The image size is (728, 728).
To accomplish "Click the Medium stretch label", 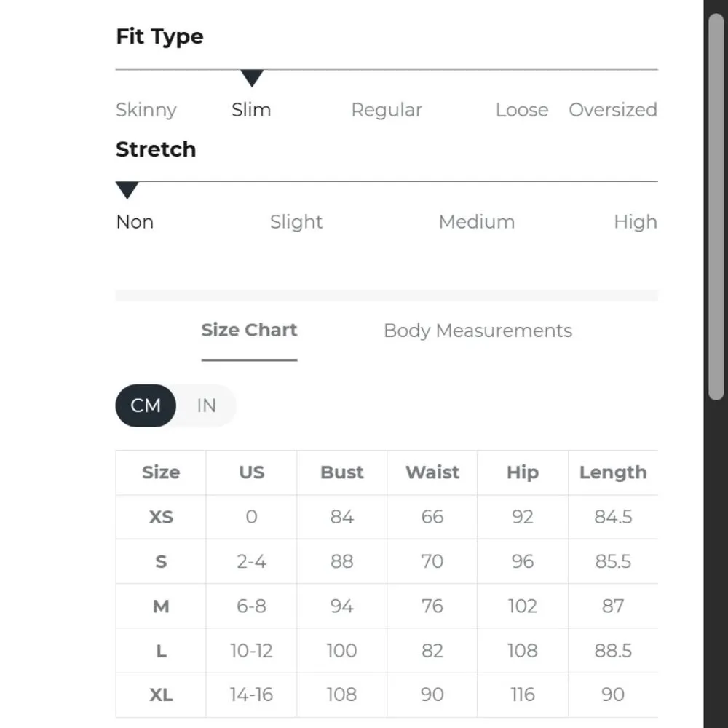I will pyautogui.click(x=476, y=222).
